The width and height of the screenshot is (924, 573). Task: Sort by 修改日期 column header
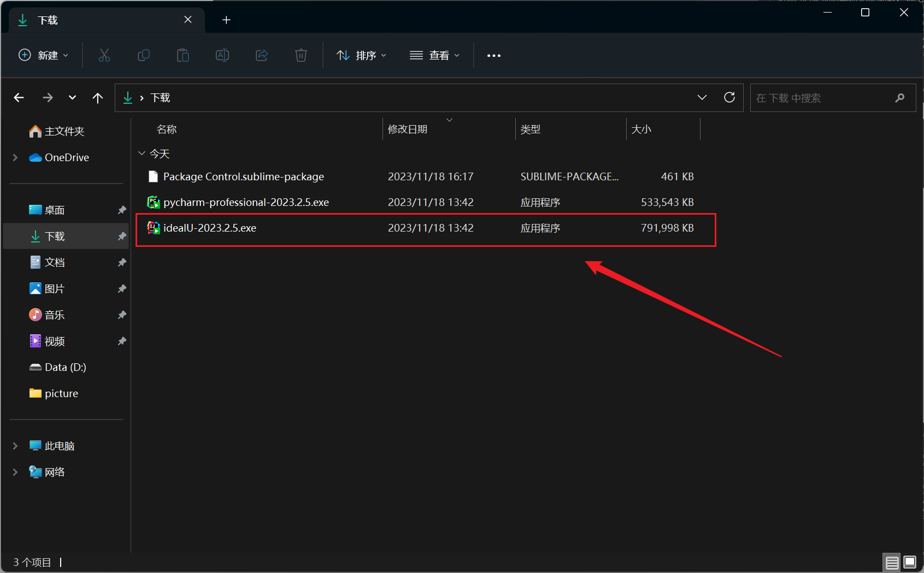[x=408, y=129]
